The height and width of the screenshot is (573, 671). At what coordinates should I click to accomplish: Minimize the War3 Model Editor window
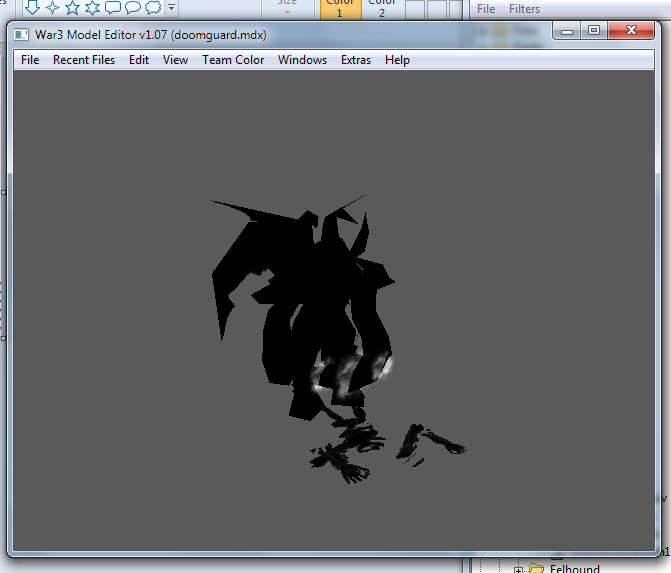[567, 31]
